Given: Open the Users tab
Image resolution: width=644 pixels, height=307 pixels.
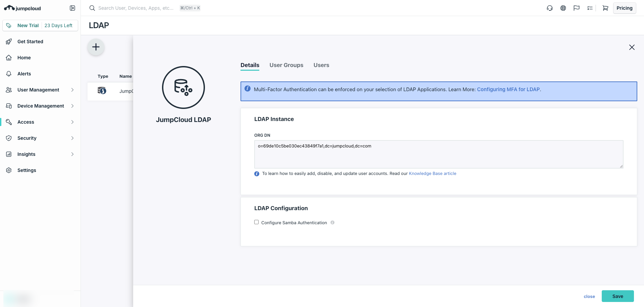Looking at the screenshot, I should (321, 65).
